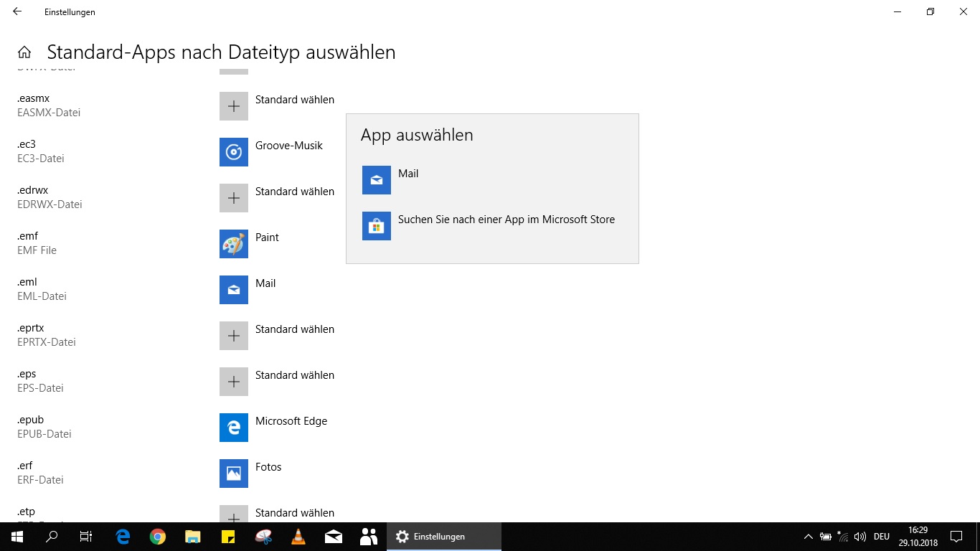The width and height of the screenshot is (980, 551).
Task: Open Sticky Notes from the taskbar
Action: tap(228, 537)
